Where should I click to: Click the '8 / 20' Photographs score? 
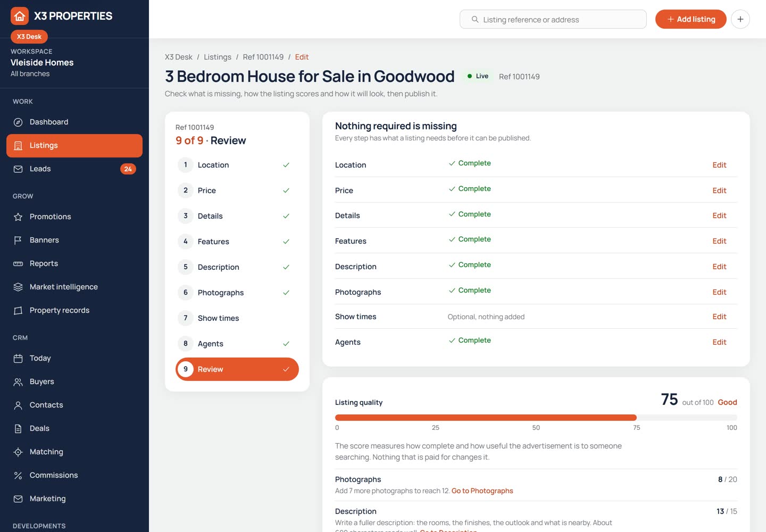click(727, 479)
